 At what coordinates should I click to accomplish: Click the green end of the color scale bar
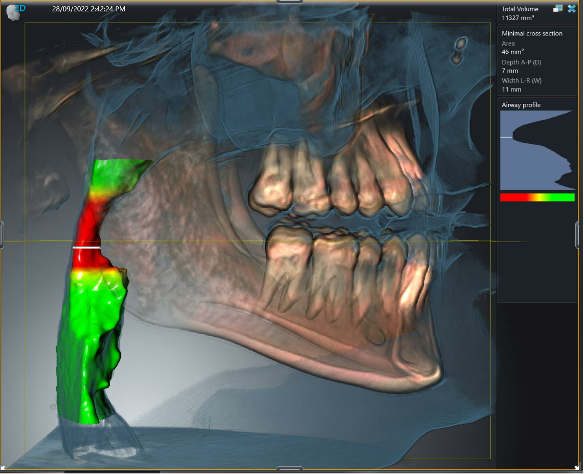click(562, 197)
